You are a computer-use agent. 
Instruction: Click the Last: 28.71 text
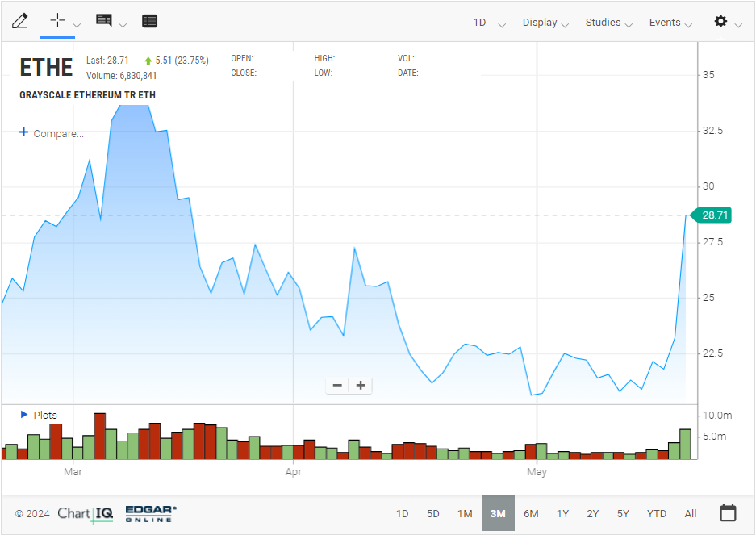tap(107, 61)
